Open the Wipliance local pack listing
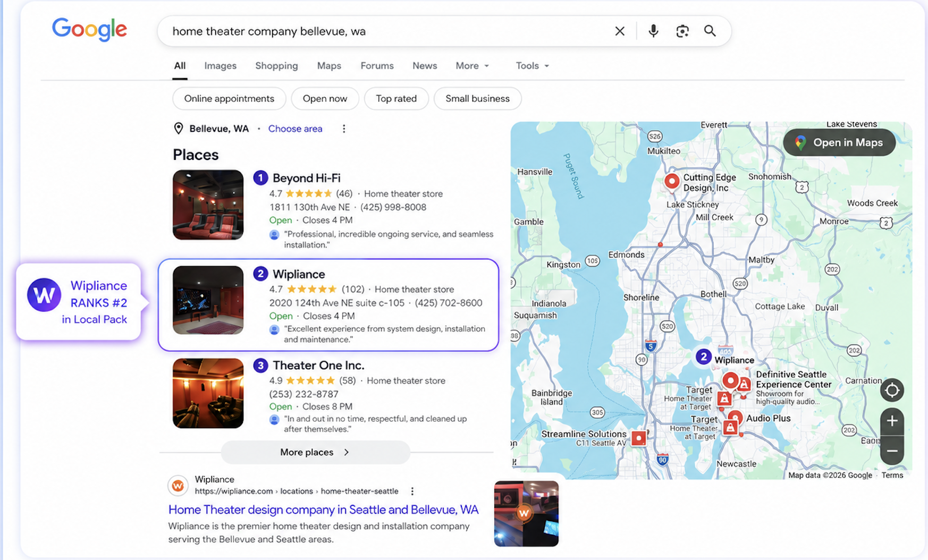 pyautogui.click(x=299, y=274)
